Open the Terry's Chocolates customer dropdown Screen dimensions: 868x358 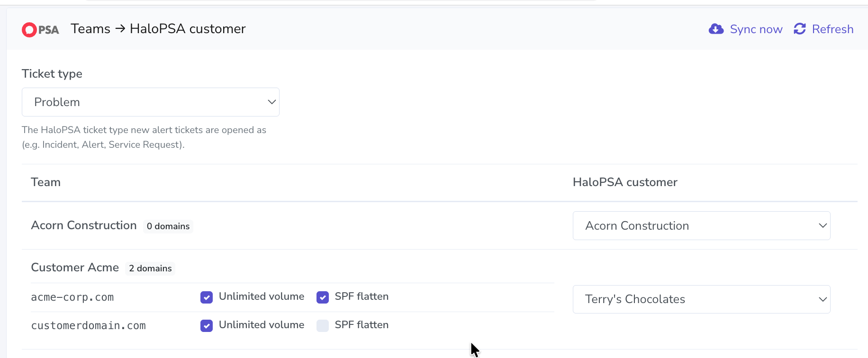[701, 299]
